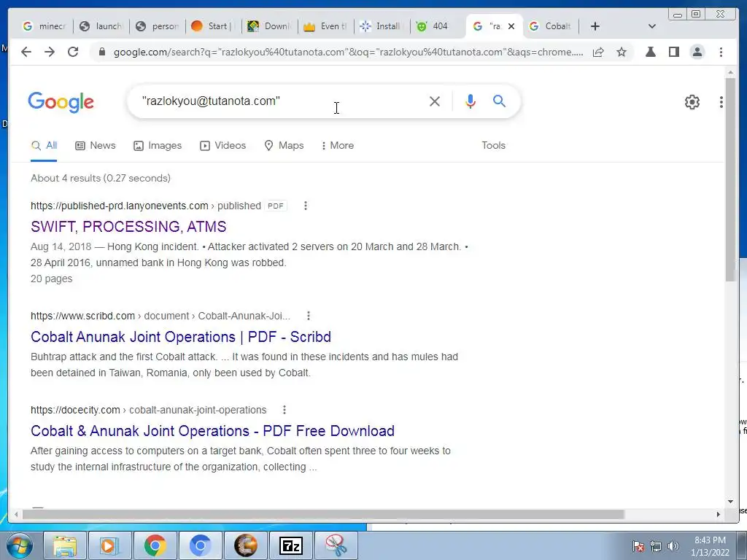Viewport: 747px width, 560px height.
Task: Click the lock icon in address bar
Action: [x=101, y=52]
